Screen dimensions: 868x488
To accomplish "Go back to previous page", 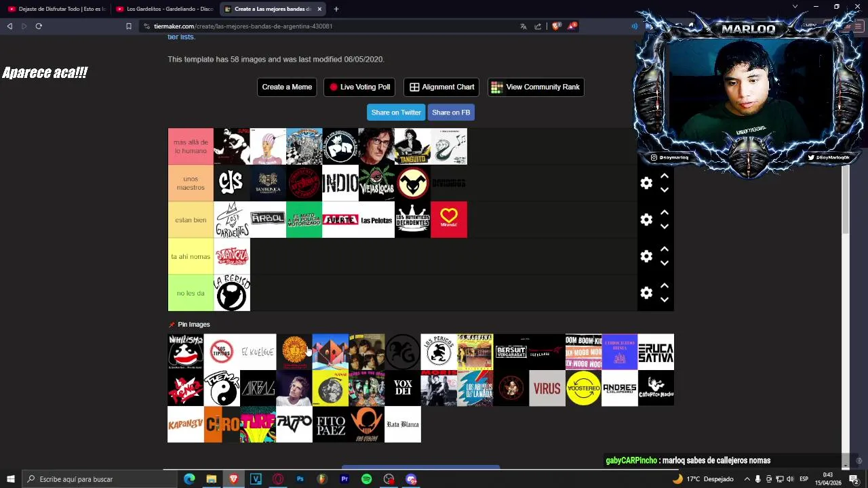I will pyautogui.click(x=9, y=26).
